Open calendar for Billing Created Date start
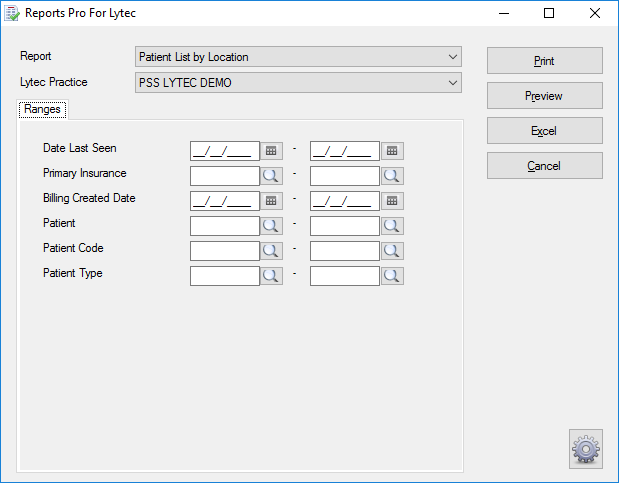This screenshot has width=619, height=483. [x=271, y=201]
